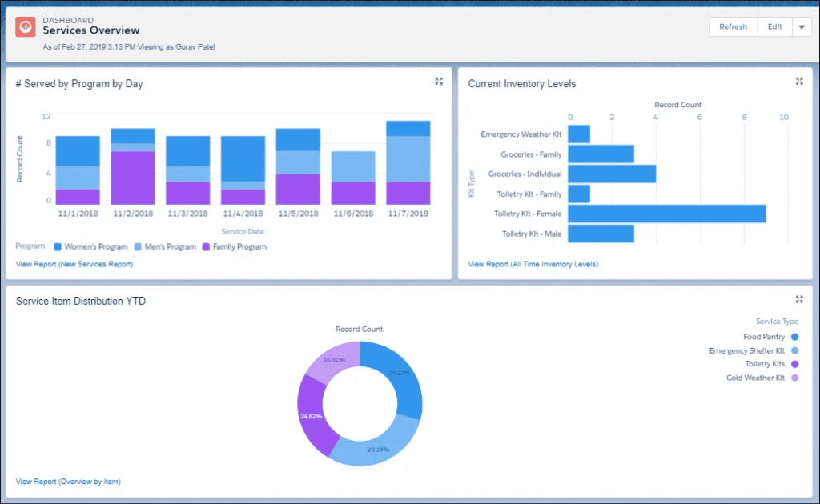Select Cold Weather Kit legend item
The image size is (820, 504).
[758, 378]
